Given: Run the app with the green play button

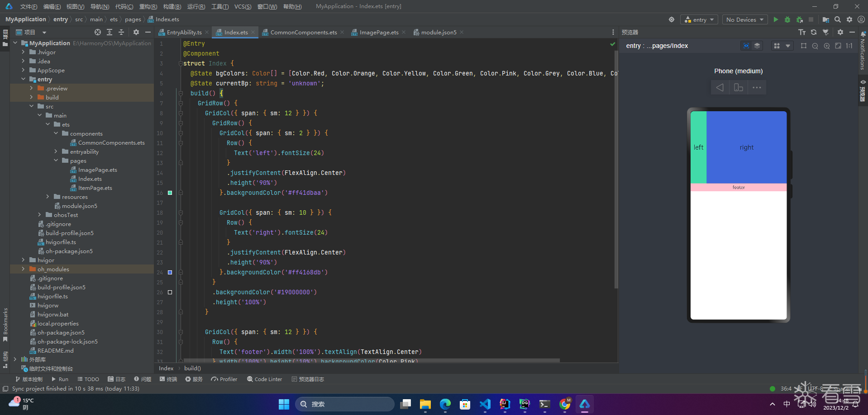Looking at the screenshot, I should pyautogui.click(x=776, y=19).
